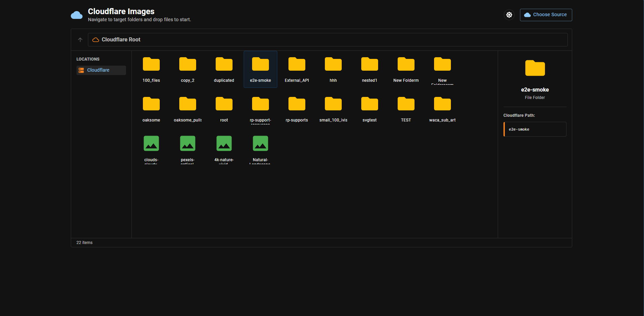Click the 'File Folder' type label
The image size is (644, 316).
535,98
